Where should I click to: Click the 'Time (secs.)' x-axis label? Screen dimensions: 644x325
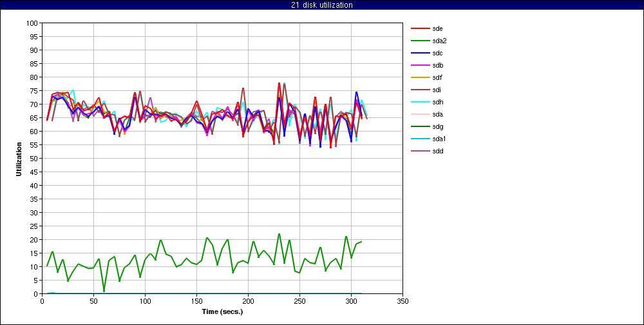(x=222, y=311)
